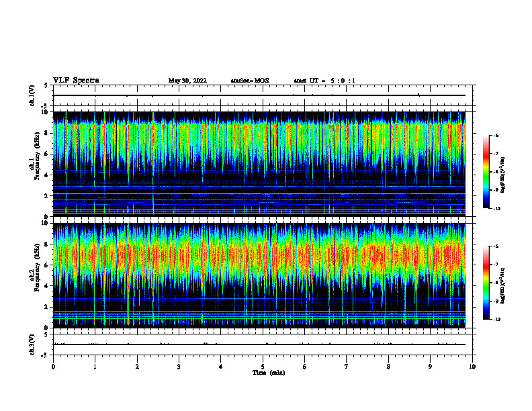Click the "10" tick on the time axis
The width and height of the screenshot is (532, 411).
click(472, 367)
